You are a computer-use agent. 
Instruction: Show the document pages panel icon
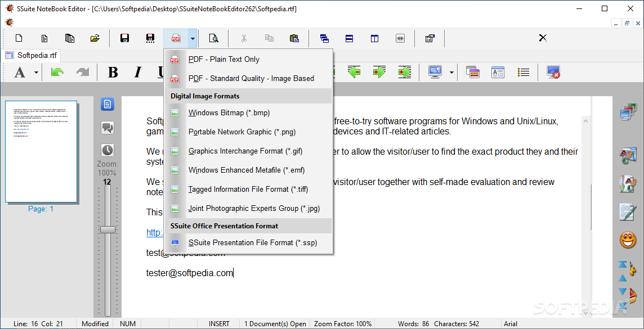click(x=108, y=104)
